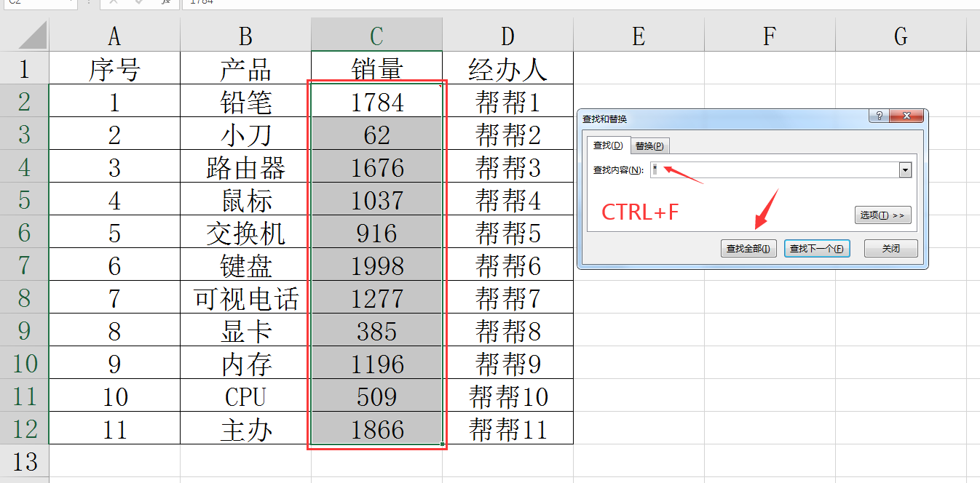The height and width of the screenshot is (483, 980).
Task: Click sales cell 385
Action: [x=376, y=330]
